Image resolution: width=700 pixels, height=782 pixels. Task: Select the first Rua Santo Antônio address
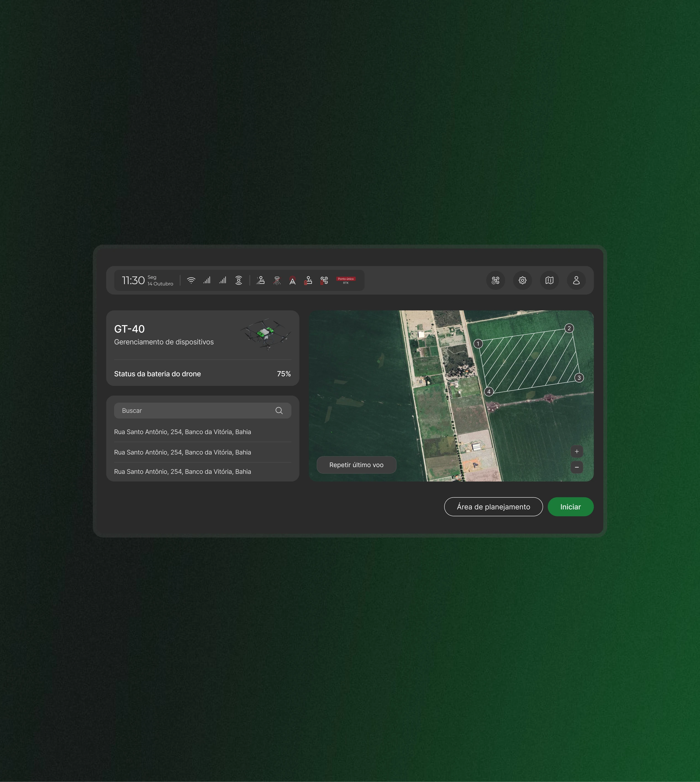[x=183, y=432]
